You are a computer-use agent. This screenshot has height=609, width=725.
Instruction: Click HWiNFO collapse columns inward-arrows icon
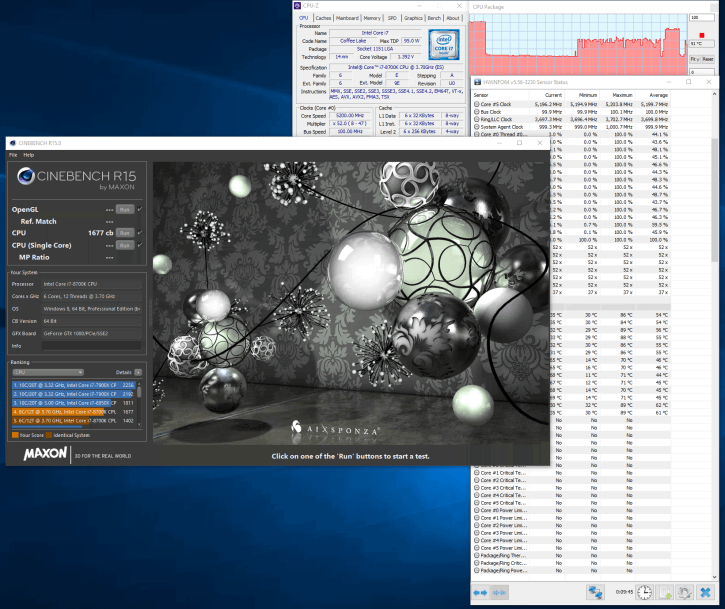coord(499,592)
